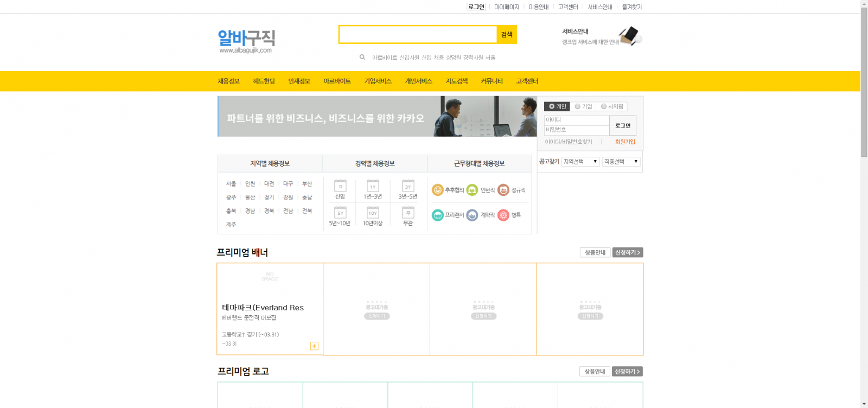Image resolution: width=868 pixels, height=408 pixels.
Task: Open the 채용정보 menu in yellow bar
Action: pos(228,81)
